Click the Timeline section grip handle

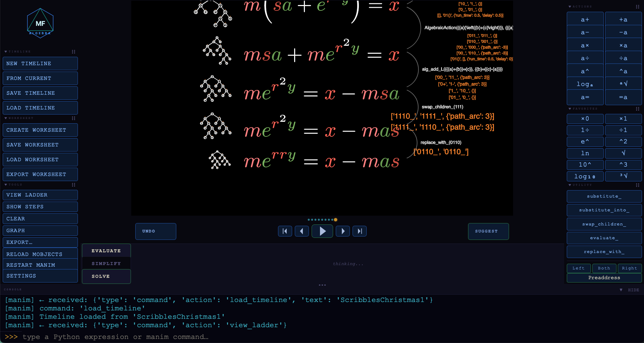tap(74, 52)
